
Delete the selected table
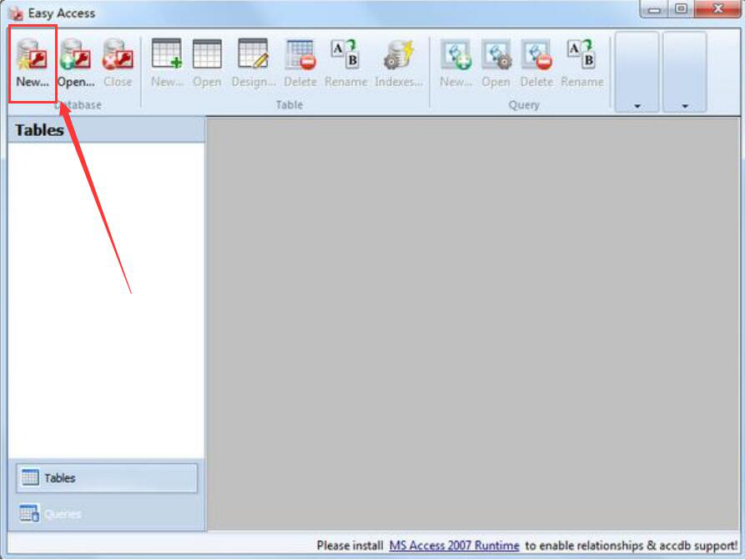(300, 63)
